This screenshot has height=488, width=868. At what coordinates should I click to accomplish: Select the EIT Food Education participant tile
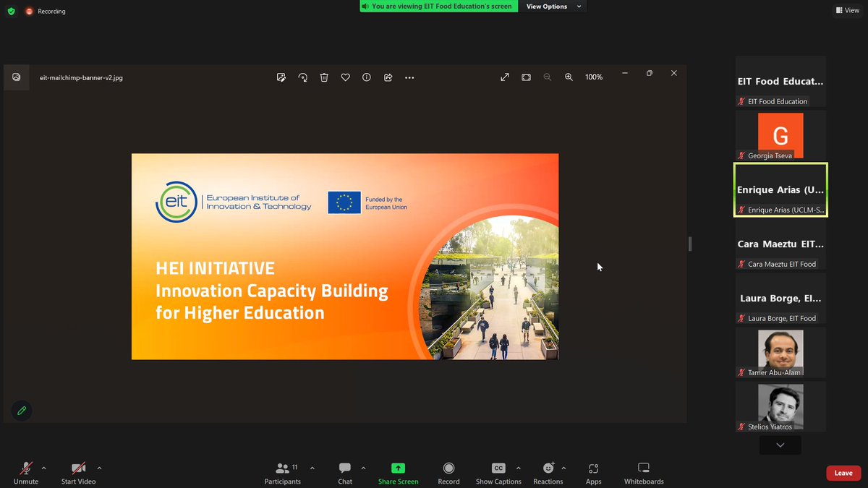780,82
